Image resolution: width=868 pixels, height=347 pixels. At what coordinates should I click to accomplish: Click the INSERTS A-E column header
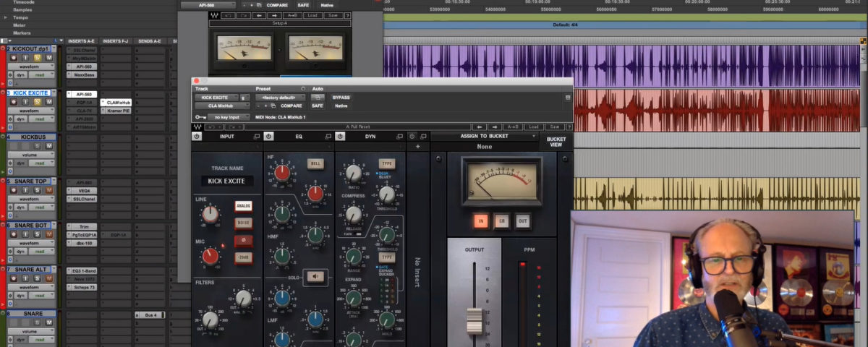[x=81, y=41]
